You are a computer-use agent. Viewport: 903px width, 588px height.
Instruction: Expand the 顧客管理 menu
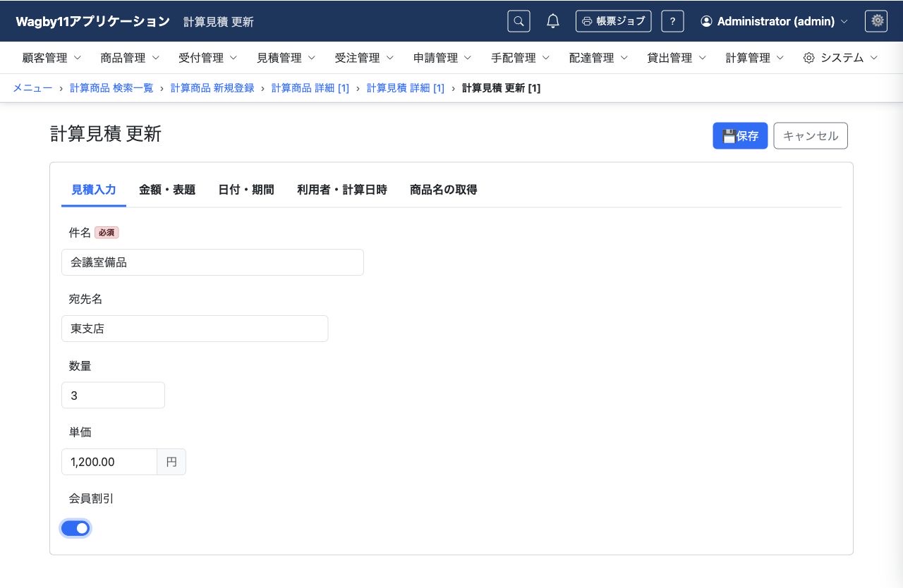[x=51, y=58]
